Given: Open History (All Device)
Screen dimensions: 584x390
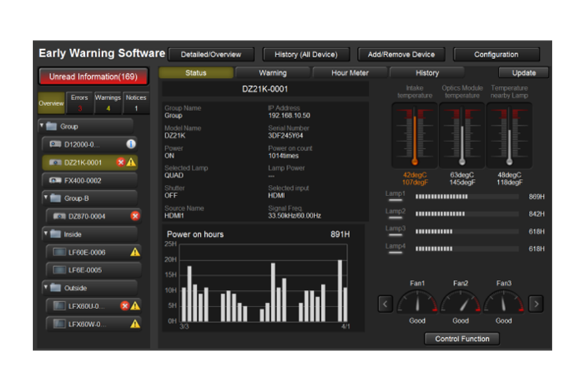Looking at the screenshot, I should pyautogui.click(x=306, y=54).
